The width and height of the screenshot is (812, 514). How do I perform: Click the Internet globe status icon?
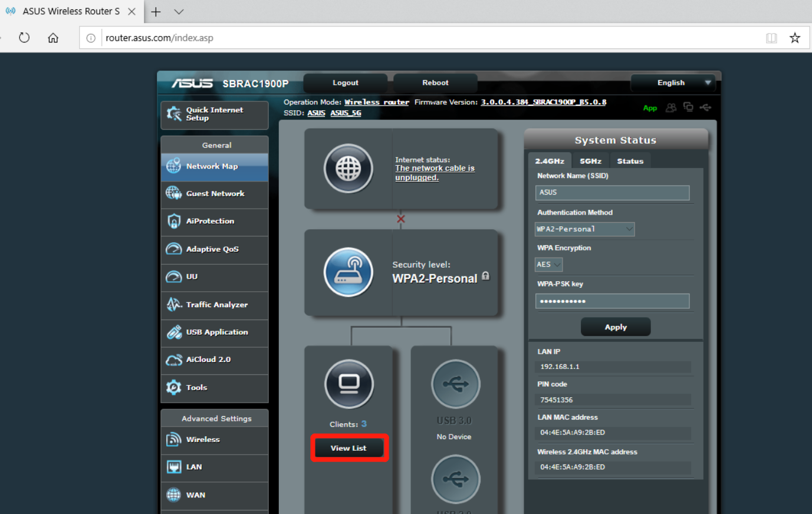click(349, 169)
